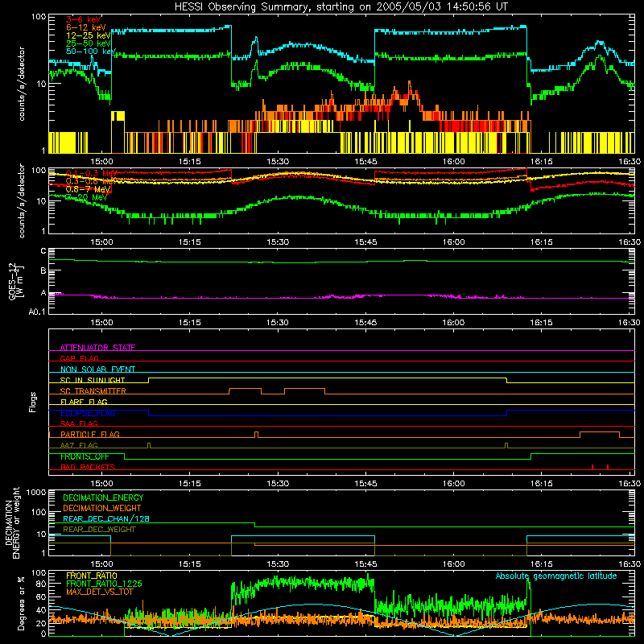The width and height of the screenshot is (644, 644).
Task: Click the AAZ_FLAG pulse near 15:08
Action: 149,446
